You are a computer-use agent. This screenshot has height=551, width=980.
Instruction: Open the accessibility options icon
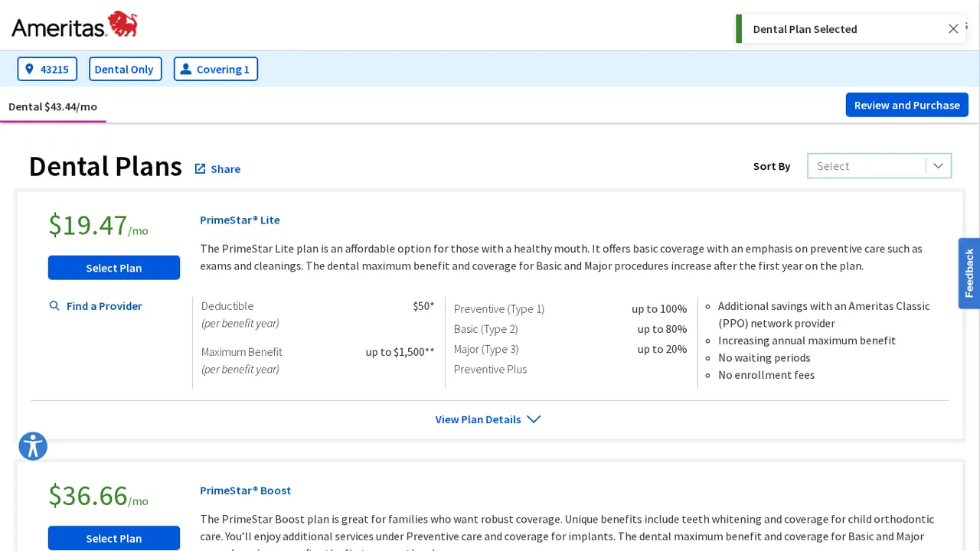point(33,446)
